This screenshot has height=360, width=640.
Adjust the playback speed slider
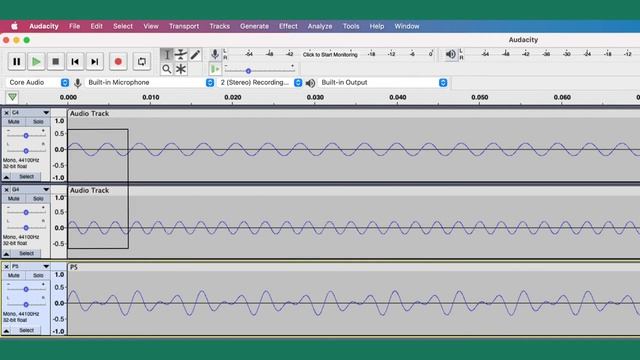click(x=248, y=71)
